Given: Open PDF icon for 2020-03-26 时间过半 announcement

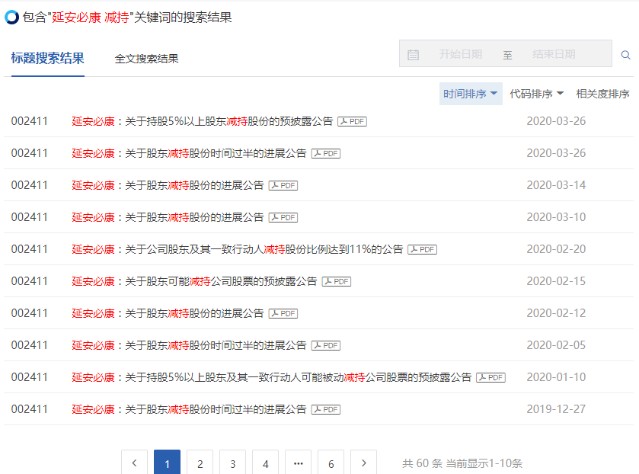Looking at the screenshot, I should pyautogui.click(x=326, y=154).
